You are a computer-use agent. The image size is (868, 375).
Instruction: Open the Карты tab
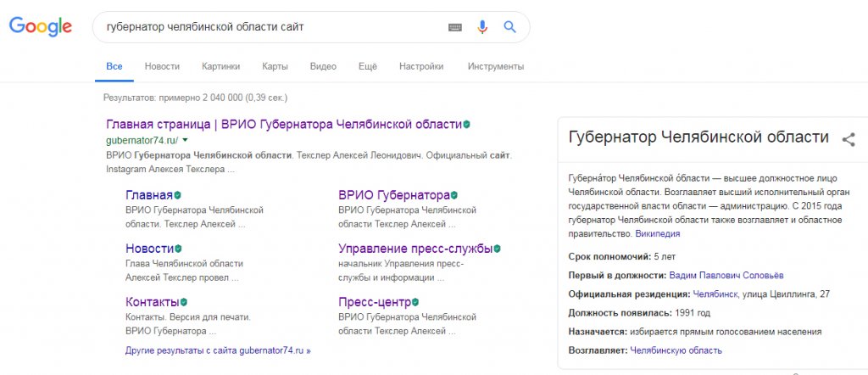[275, 66]
